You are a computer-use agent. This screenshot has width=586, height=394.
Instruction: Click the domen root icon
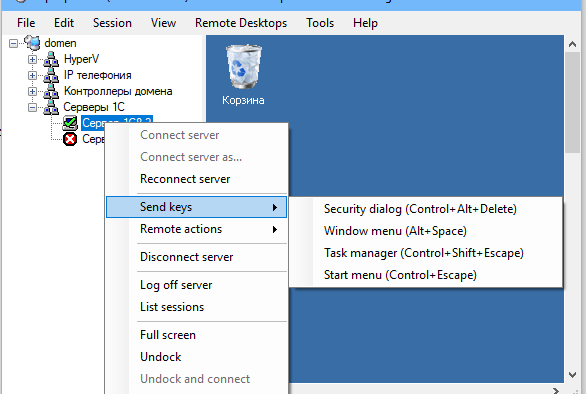(x=32, y=43)
